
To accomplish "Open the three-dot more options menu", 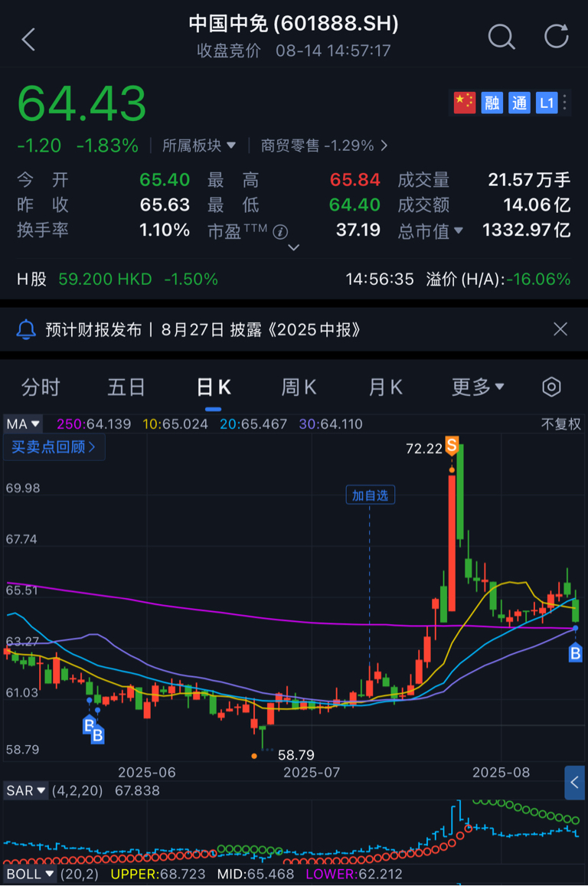I will pos(565,103).
